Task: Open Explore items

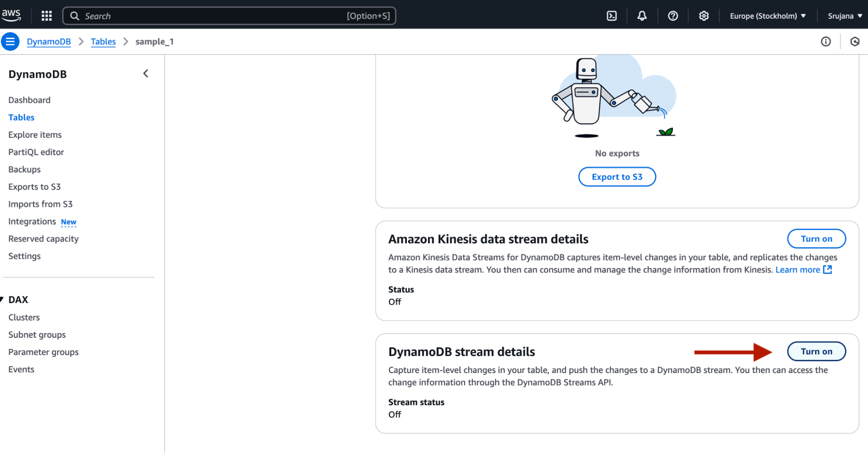Action: click(35, 135)
